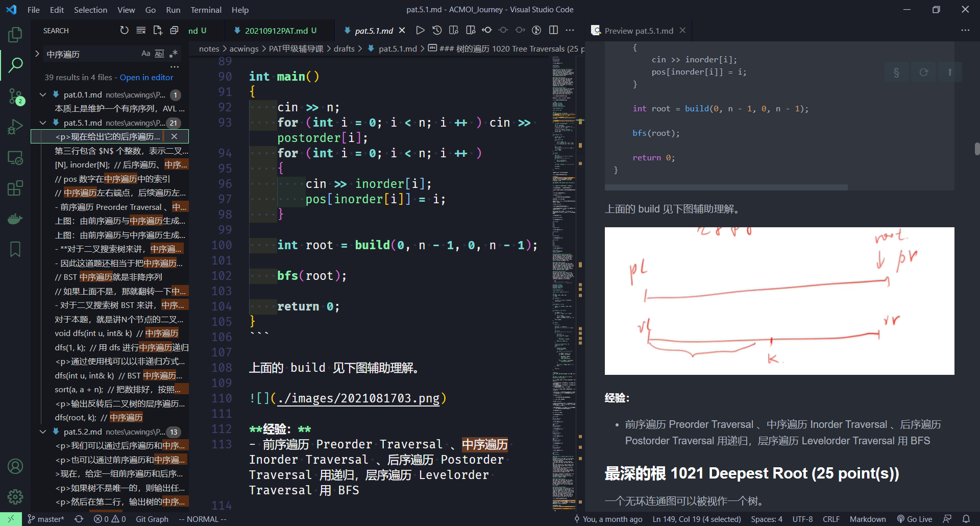Click the editor minimap
This screenshot has height=526, width=980.
point(564,283)
